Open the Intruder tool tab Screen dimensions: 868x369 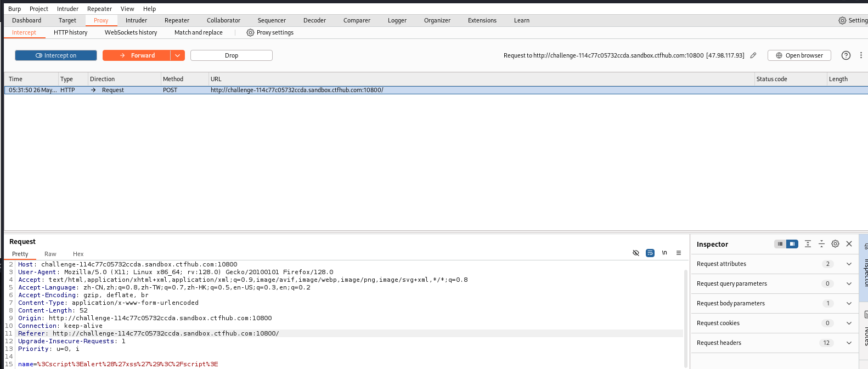pos(136,20)
